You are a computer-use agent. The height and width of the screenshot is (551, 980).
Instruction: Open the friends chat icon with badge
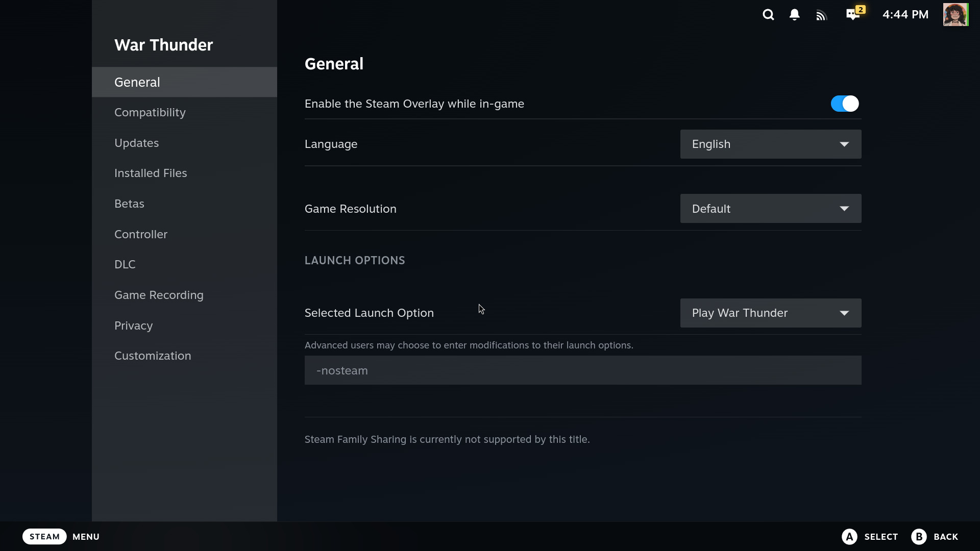853,14
